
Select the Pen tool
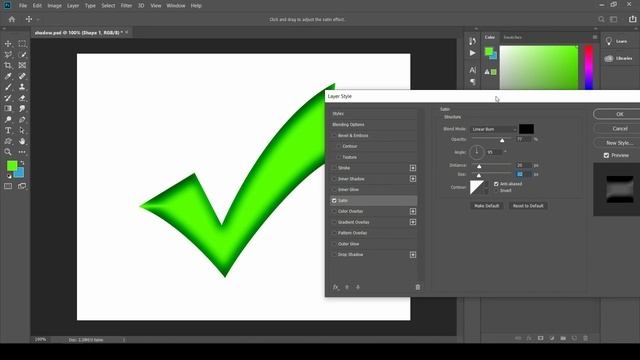click(22, 120)
